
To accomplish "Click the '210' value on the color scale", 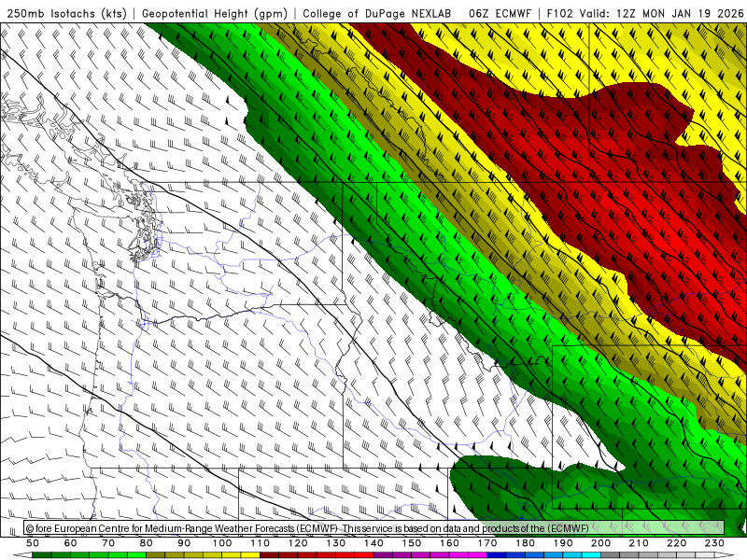I will click(639, 543).
